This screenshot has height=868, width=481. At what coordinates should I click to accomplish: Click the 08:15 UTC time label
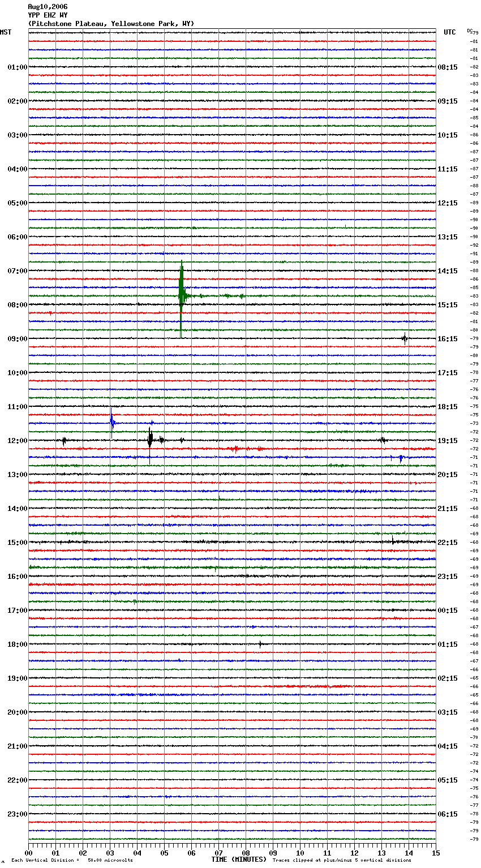tap(448, 67)
